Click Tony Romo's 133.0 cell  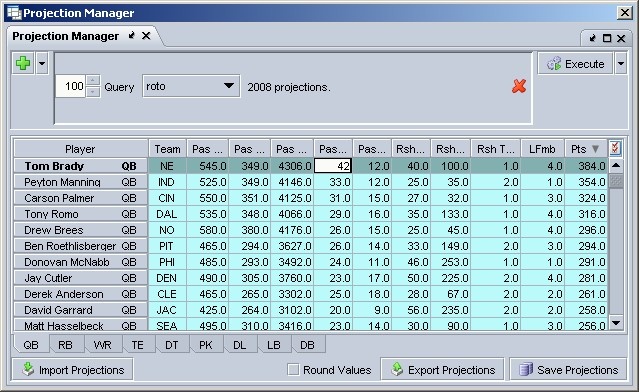coord(451,214)
